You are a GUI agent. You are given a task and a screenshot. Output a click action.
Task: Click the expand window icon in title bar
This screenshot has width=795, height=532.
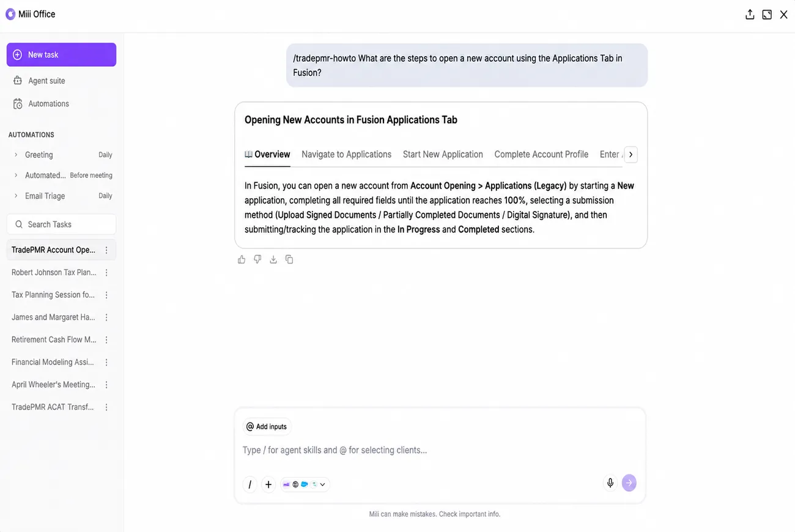(767, 15)
